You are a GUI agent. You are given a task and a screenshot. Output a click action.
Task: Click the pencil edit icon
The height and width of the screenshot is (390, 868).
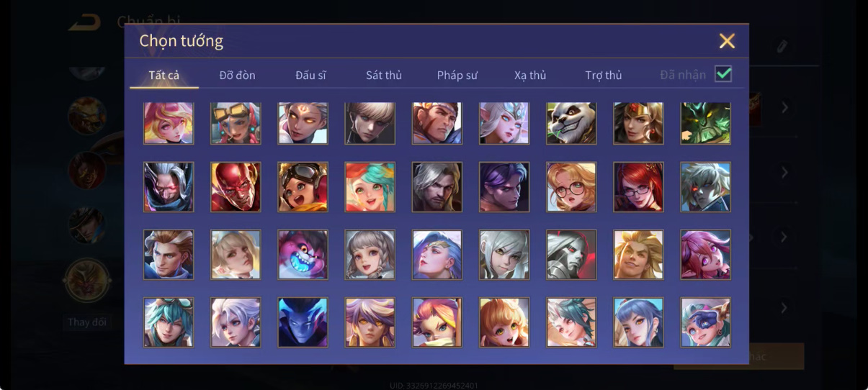[x=782, y=47]
